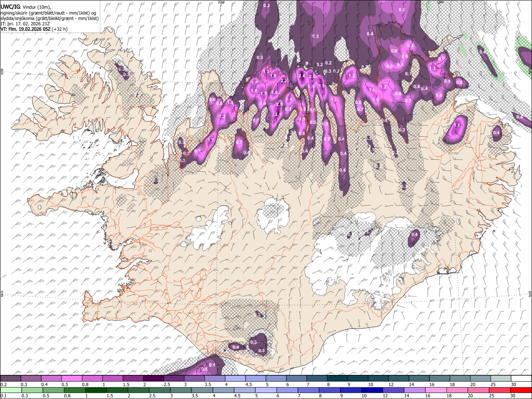Screen dimensions: 532x399
Task: Select the 0.8 swatch in the purple snow legend
Action: pyautogui.click(x=92, y=379)
